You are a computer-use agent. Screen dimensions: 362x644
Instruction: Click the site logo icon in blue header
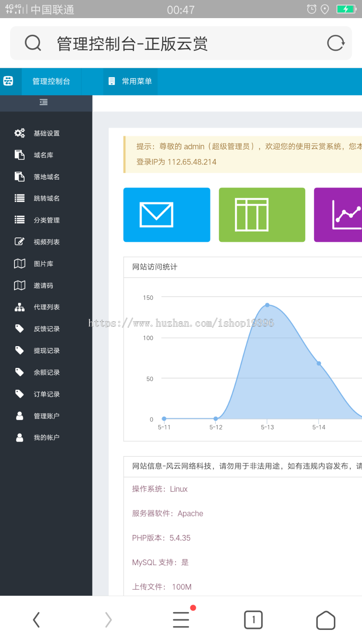pyautogui.click(x=8, y=81)
